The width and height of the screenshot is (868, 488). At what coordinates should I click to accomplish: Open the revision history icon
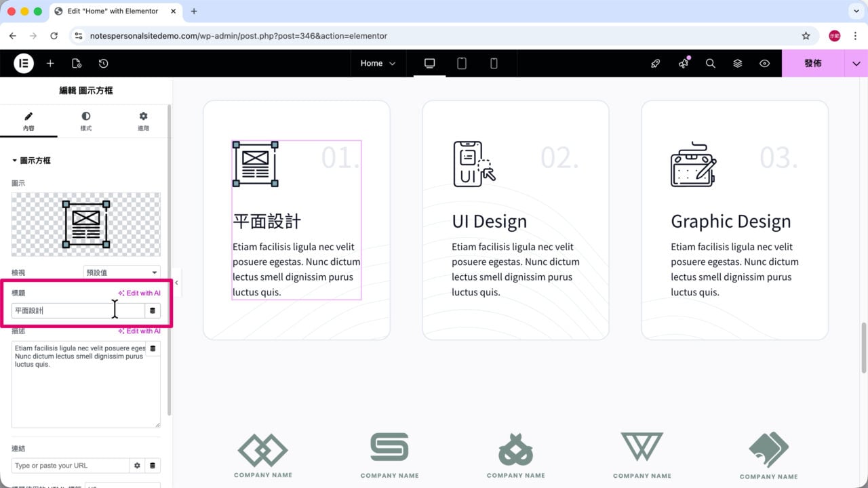tap(103, 63)
